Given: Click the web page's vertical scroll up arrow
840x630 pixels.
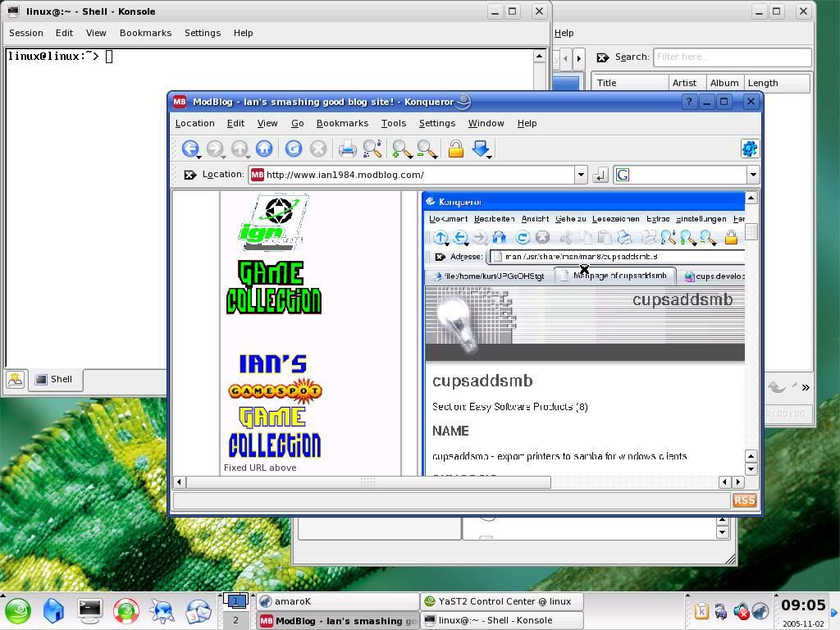Looking at the screenshot, I should pyautogui.click(x=751, y=199).
